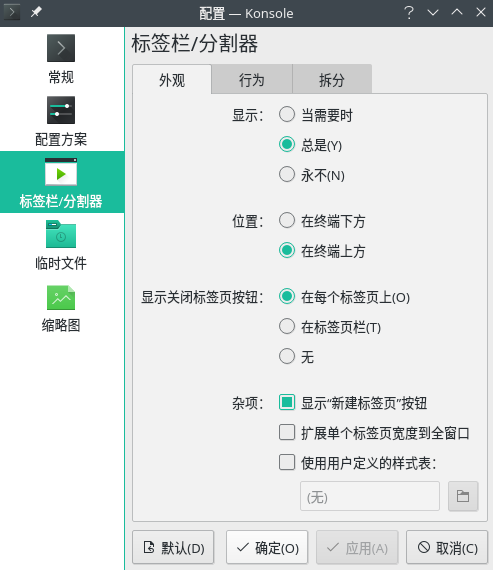Select 无 for close tab button
This screenshot has width=493, height=570.
click(x=296, y=356)
